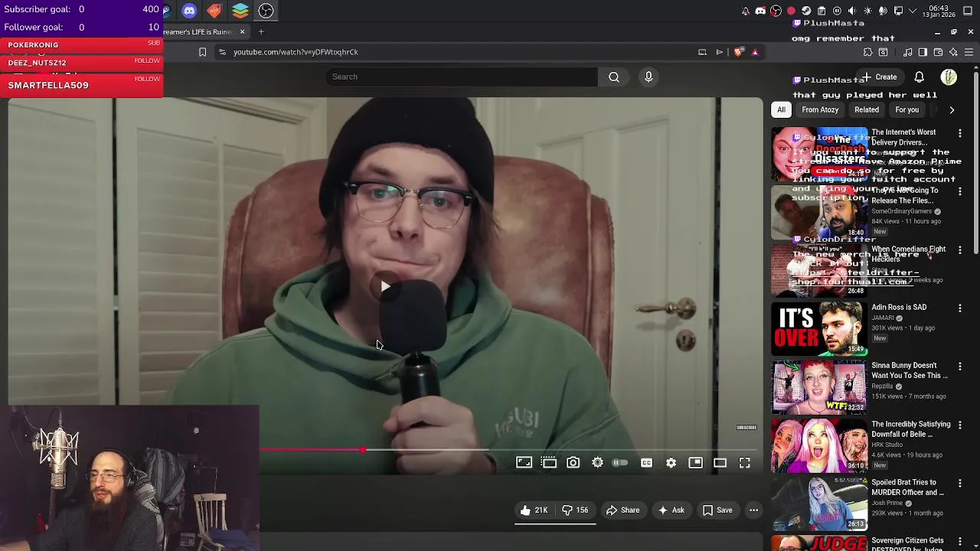Image resolution: width=980 pixels, height=551 pixels.
Task: Play the YouTube video via center play button
Action: [385, 287]
